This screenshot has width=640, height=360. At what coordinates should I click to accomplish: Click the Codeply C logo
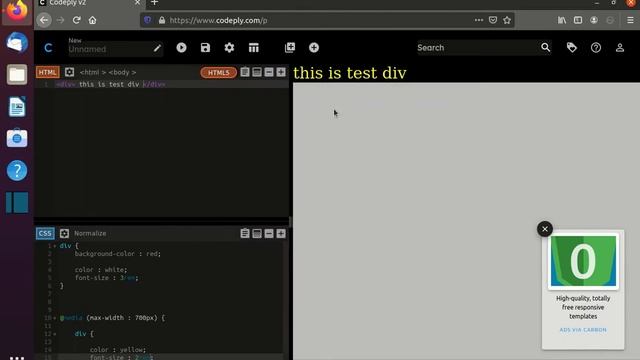coord(48,48)
